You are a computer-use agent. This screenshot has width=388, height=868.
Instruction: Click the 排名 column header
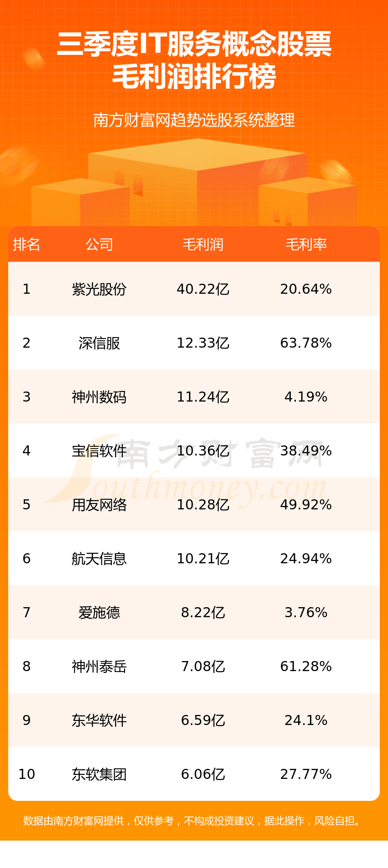click(x=26, y=244)
